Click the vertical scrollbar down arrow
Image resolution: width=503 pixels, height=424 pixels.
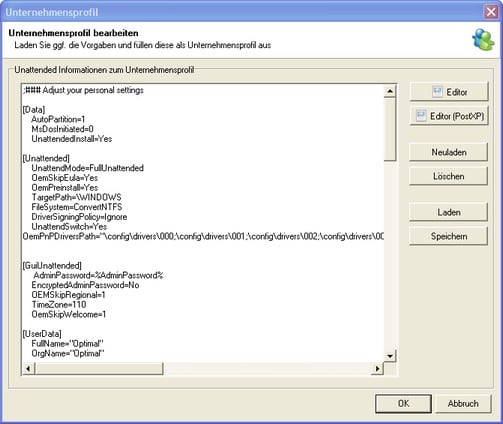pos(390,356)
